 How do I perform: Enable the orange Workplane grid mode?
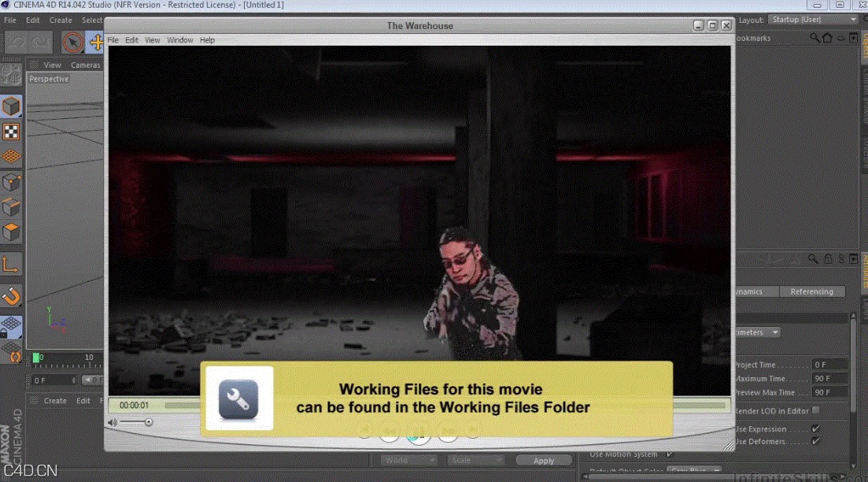tap(11, 157)
